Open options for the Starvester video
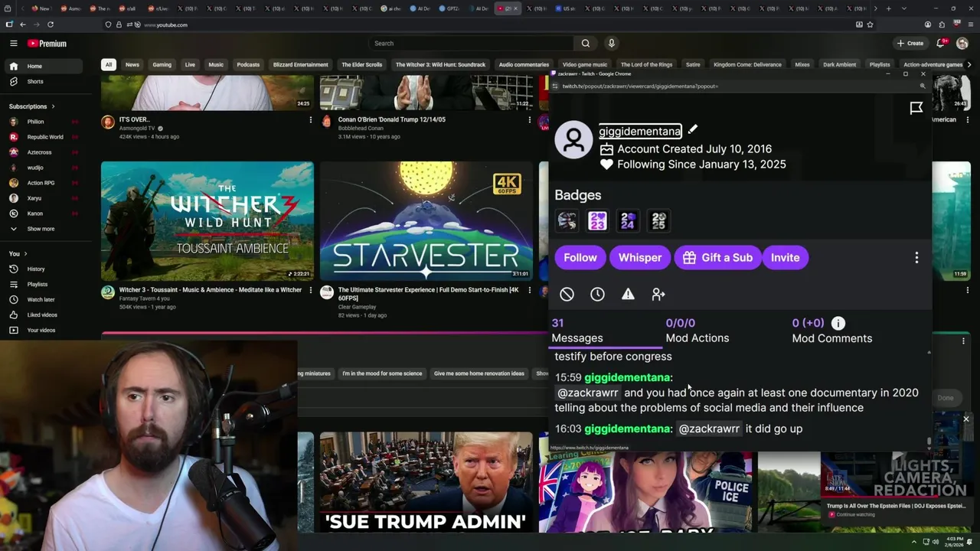The height and width of the screenshot is (551, 980). (x=529, y=290)
